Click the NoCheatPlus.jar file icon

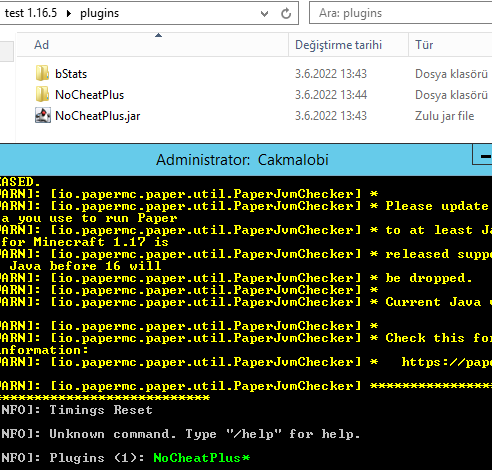(x=43, y=116)
